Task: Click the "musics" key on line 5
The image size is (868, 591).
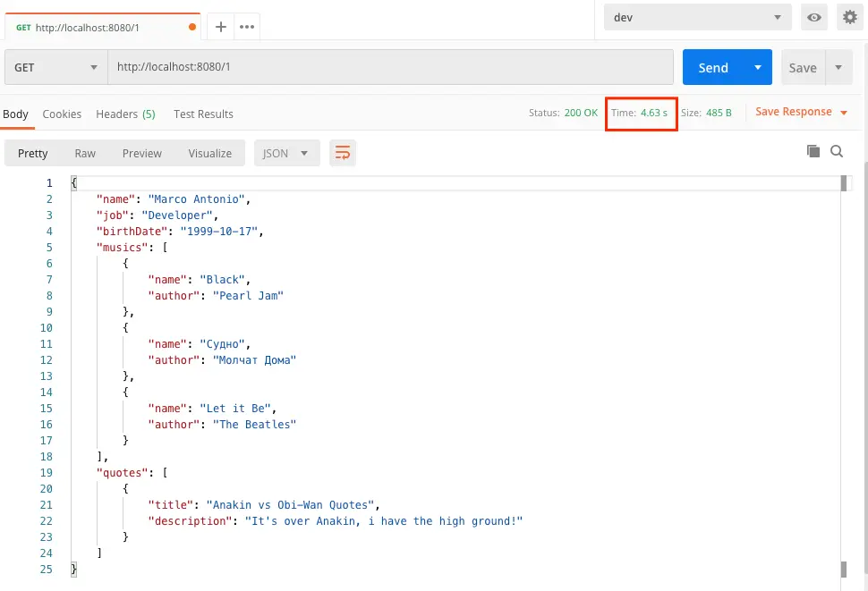Action: coord(123,247)
